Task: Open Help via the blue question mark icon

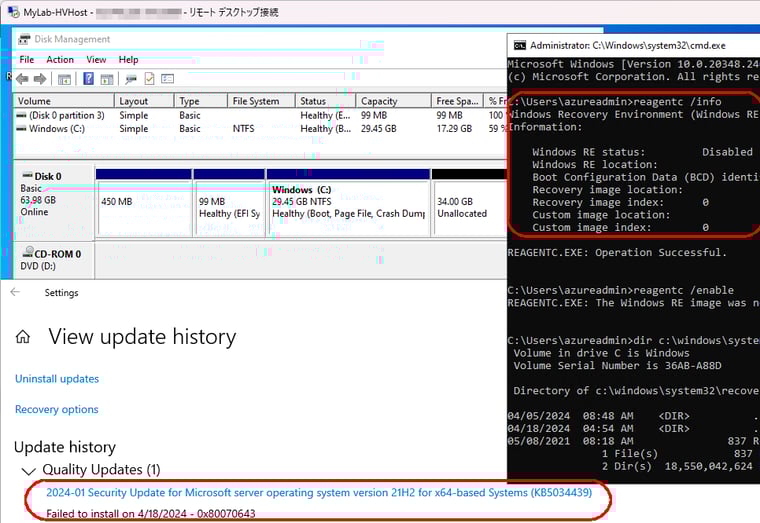Action: [x=89, y=79]
